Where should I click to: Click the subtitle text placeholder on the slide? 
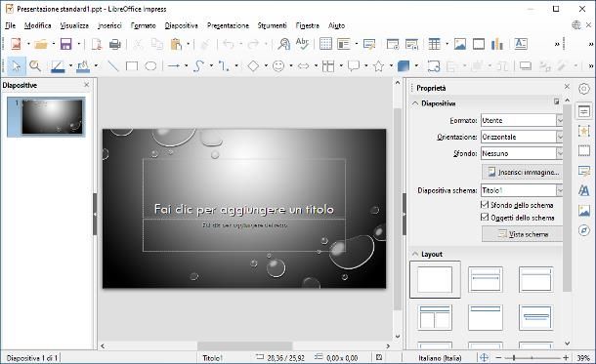244,235
